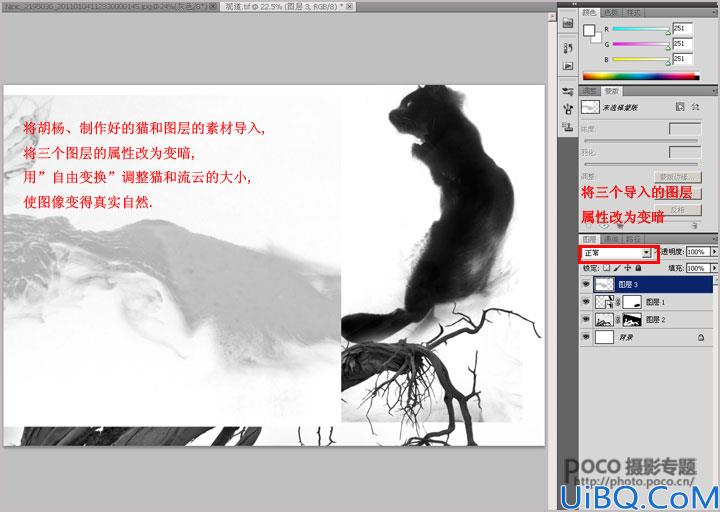This screenshot has width=720, height=512.
Task: Click the add vector mask icon
Action: (695, 107)
